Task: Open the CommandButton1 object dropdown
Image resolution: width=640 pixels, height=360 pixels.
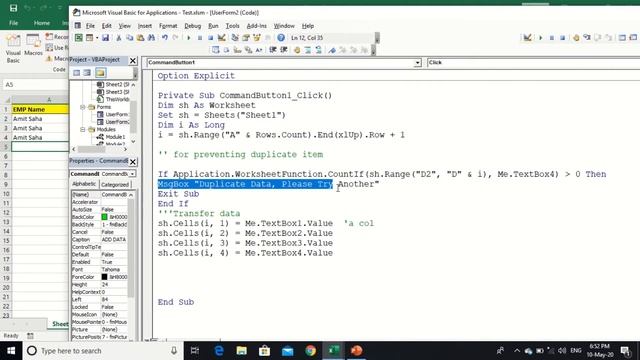Action: (418, 63)
